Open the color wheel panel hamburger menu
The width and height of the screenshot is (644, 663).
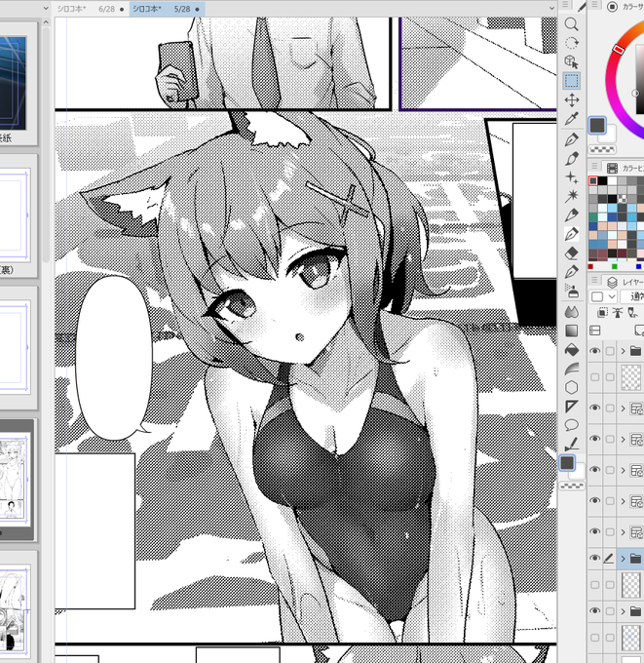click(x=594, y=5)
